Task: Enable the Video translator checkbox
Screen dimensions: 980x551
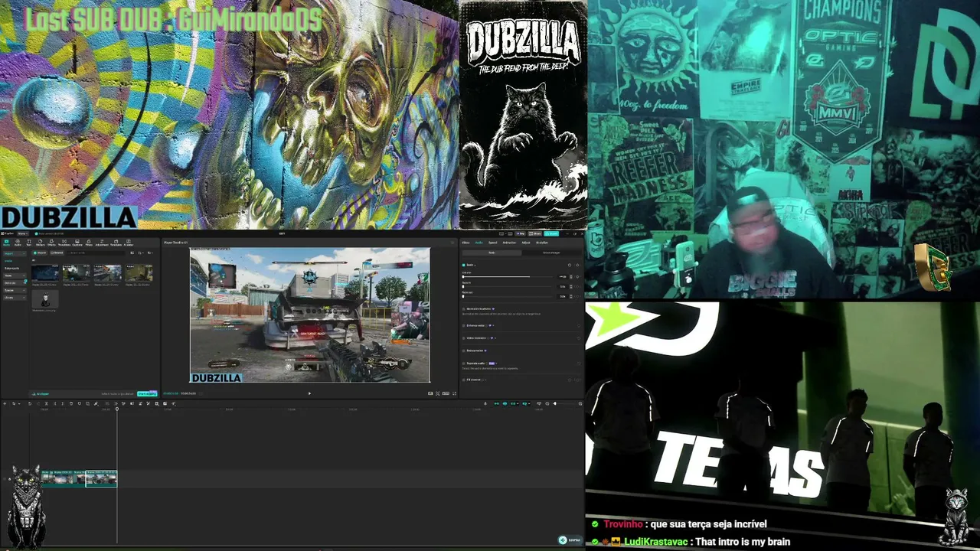Action: [464, 337]
